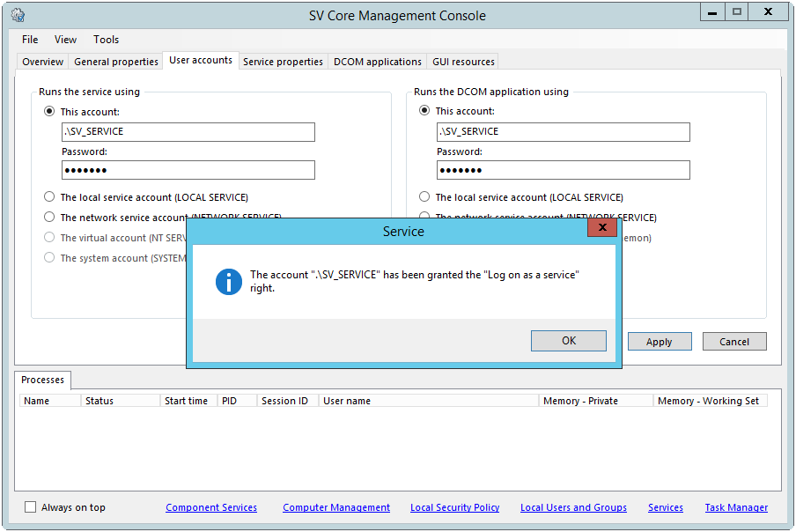This screenshot has height=532, width=796.
Task: Launch the Task Manager link
Action: [736, 507]
